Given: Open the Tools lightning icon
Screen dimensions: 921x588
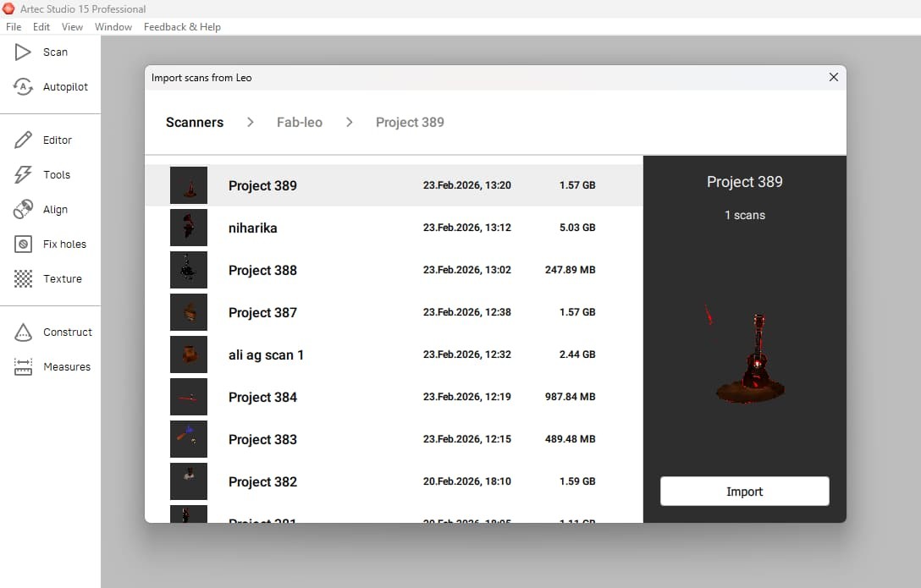Looking at the screenshot, I should [22, 175].
